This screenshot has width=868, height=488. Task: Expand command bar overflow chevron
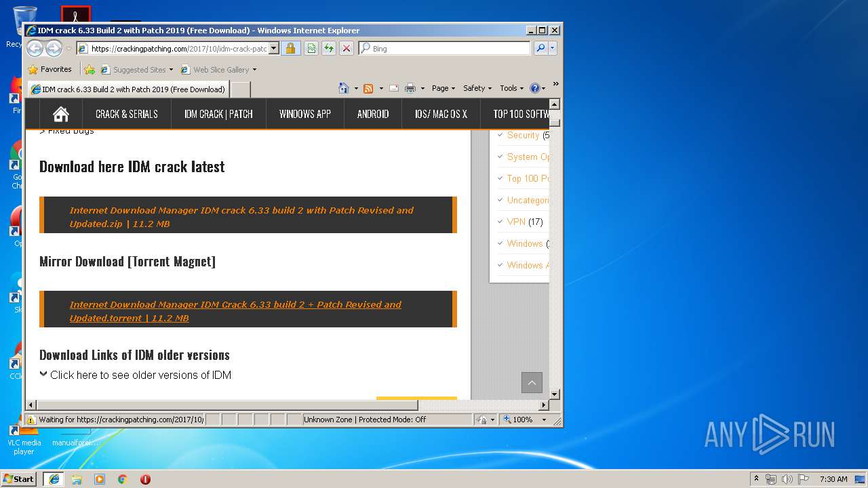click(x=555, y=85)
